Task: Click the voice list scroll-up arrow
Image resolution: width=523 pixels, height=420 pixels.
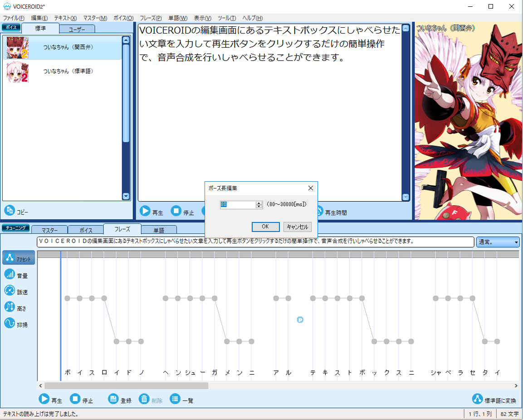Action: [126, 40]
